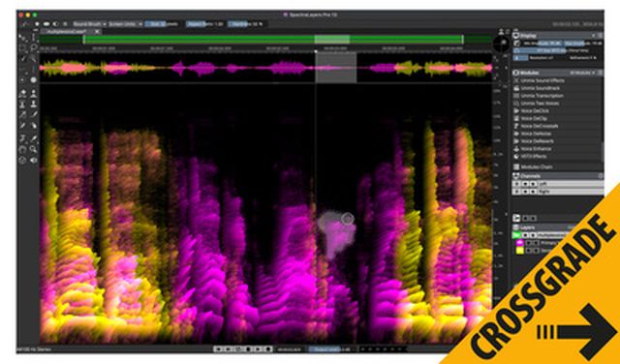Toggle the Left channel visibility button
This screenshot has width=620, height=364.
coord(516,184)
